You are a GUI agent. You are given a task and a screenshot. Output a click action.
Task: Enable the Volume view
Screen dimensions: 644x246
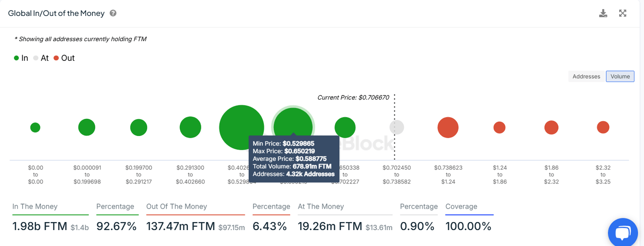click(620, 76)
